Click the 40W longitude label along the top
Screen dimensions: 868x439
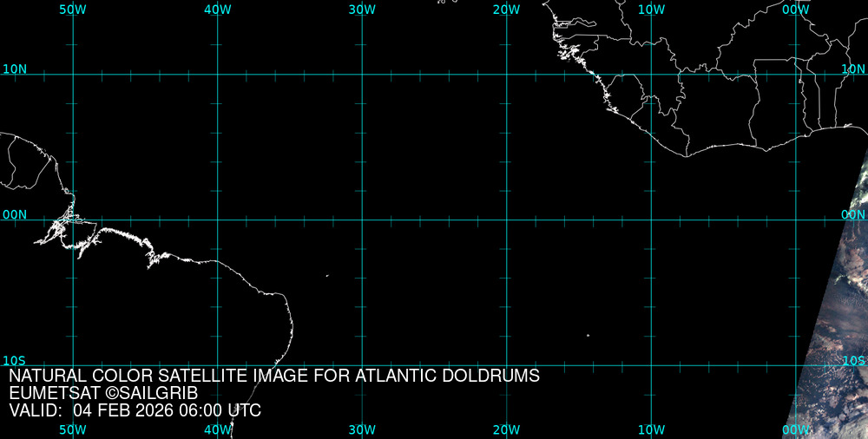coord(217,10)
